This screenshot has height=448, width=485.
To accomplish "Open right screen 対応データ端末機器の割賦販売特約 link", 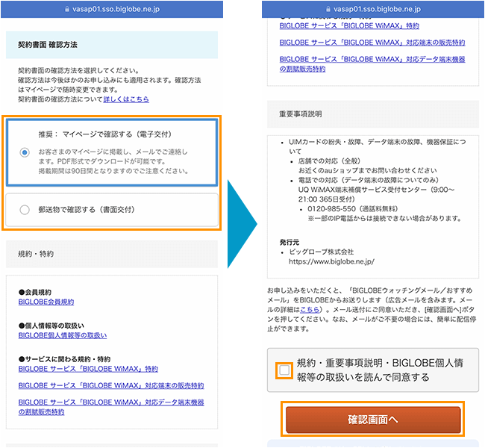I will [x=372, y=63].
